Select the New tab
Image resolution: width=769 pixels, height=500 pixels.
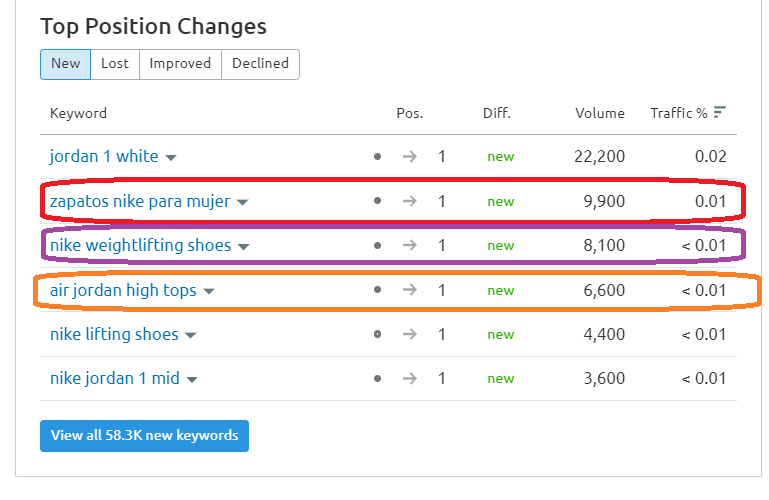(65, 64)
